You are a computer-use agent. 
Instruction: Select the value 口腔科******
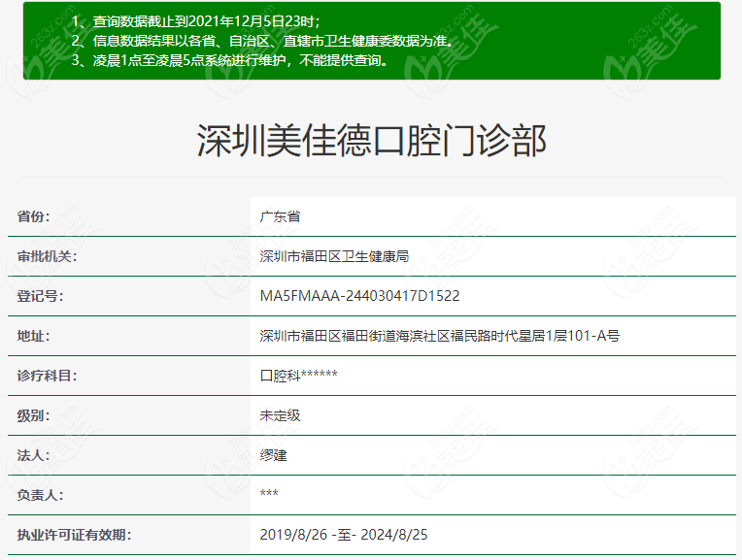pyautogui.click(x=299, y=376)
